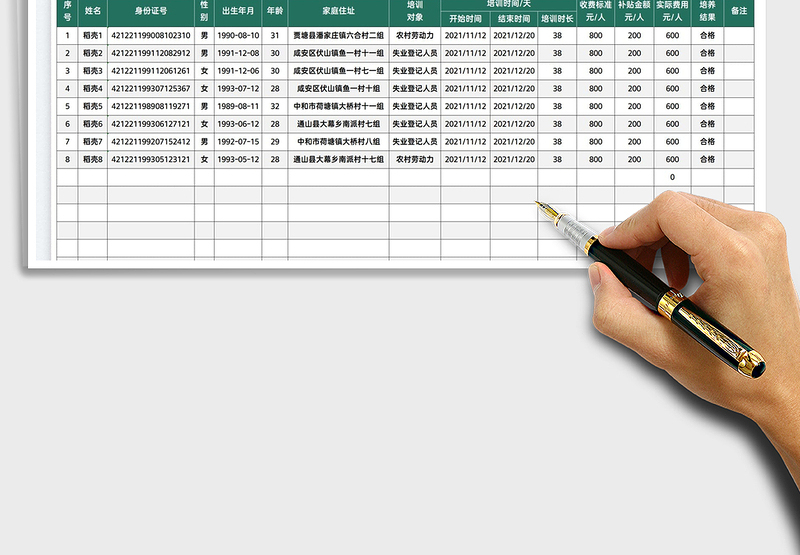800x555 pixels.
Task: Click address cell 咸安区伏山镇鱼一村十组
Action: click(338, 89)
